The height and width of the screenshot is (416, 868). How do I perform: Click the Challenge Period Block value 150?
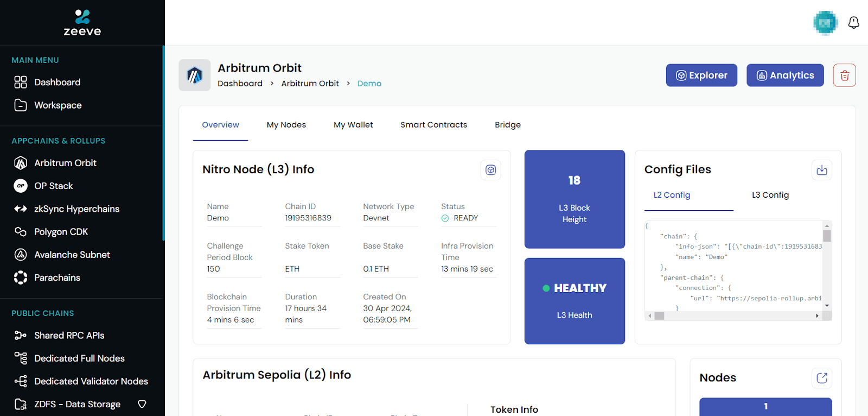pos(213,269)
